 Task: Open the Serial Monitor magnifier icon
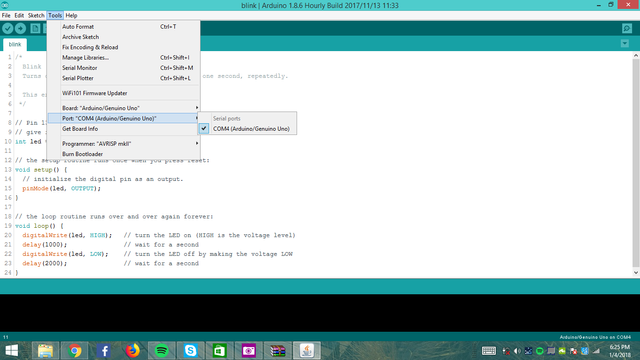[627, 28]
